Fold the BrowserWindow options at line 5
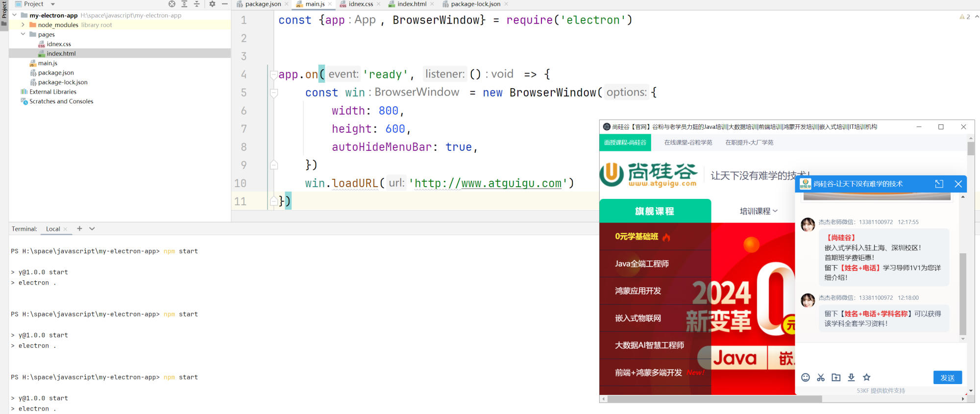980x414 pixels. (x=274, y=93)
